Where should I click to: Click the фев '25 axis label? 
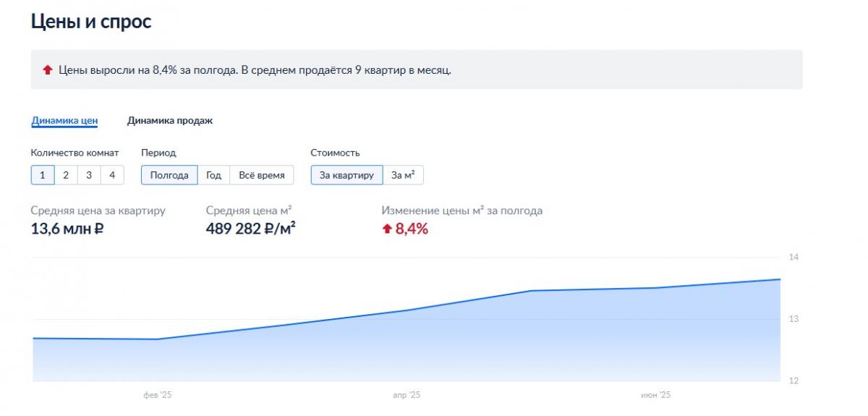coord(157,395)
